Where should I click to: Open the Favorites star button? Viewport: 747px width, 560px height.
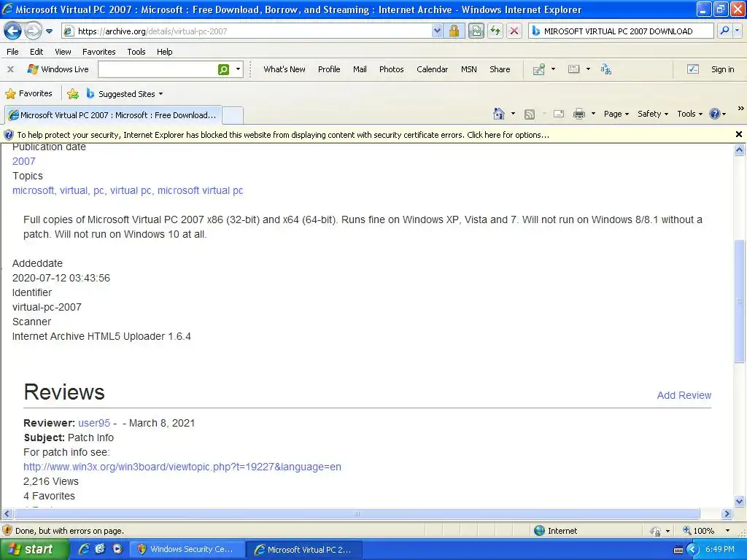pyautogui.click(x=28, y=94)
